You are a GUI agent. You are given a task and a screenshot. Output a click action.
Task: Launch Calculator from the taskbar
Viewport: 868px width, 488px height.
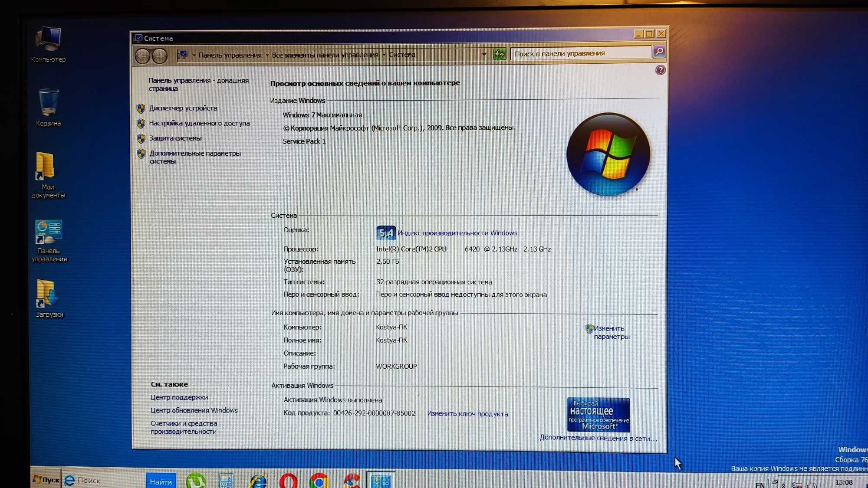point(226,481)
